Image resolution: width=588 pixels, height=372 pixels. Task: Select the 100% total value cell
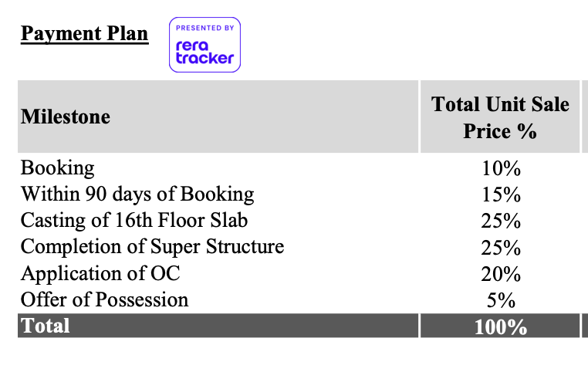pos(501,326)
